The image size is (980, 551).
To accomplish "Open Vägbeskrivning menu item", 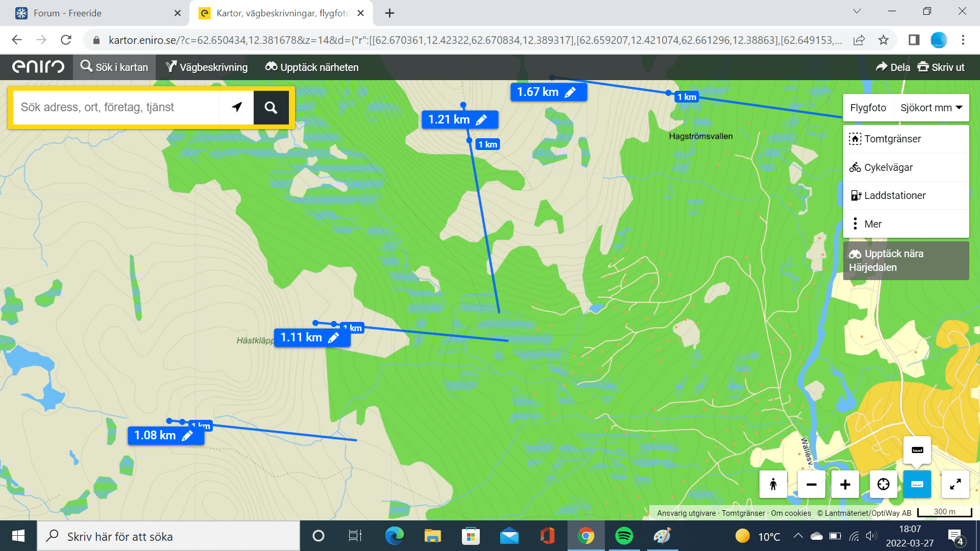I will [207, 67].
